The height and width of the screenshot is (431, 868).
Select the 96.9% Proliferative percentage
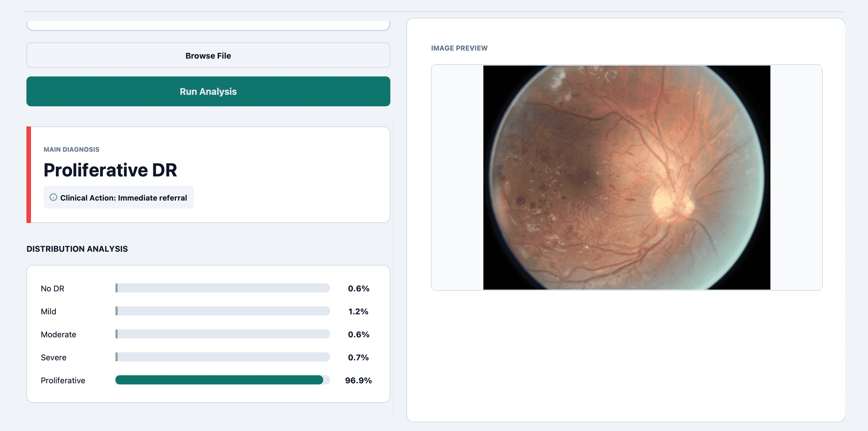[x=358, y=380]
